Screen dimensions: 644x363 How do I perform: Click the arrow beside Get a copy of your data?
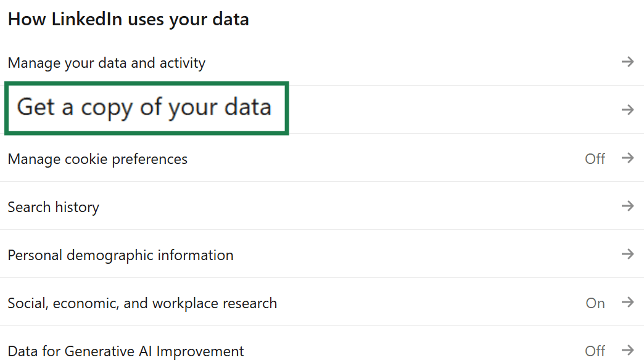pyautogui.click(x=627, y=109)
